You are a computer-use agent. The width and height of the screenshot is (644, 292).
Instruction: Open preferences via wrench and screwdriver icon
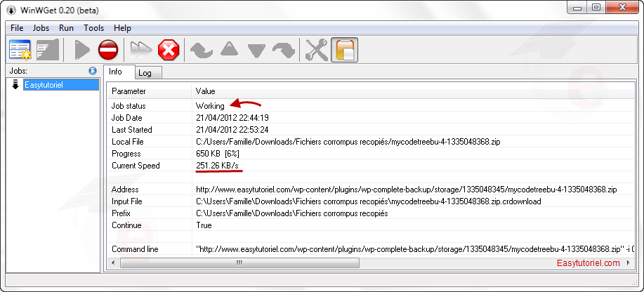tap(316, 50)
